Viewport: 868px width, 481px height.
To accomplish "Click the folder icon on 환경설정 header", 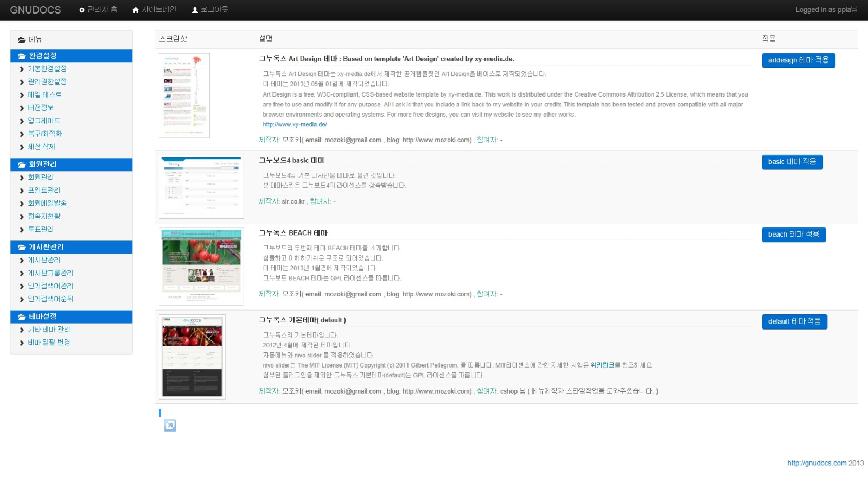I will [x=22, y=56].
